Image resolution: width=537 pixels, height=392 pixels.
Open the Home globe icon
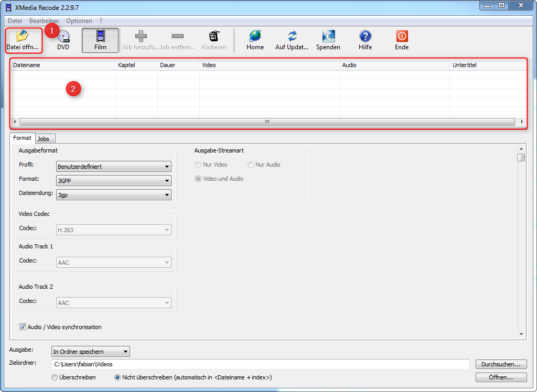click(255, 36)
